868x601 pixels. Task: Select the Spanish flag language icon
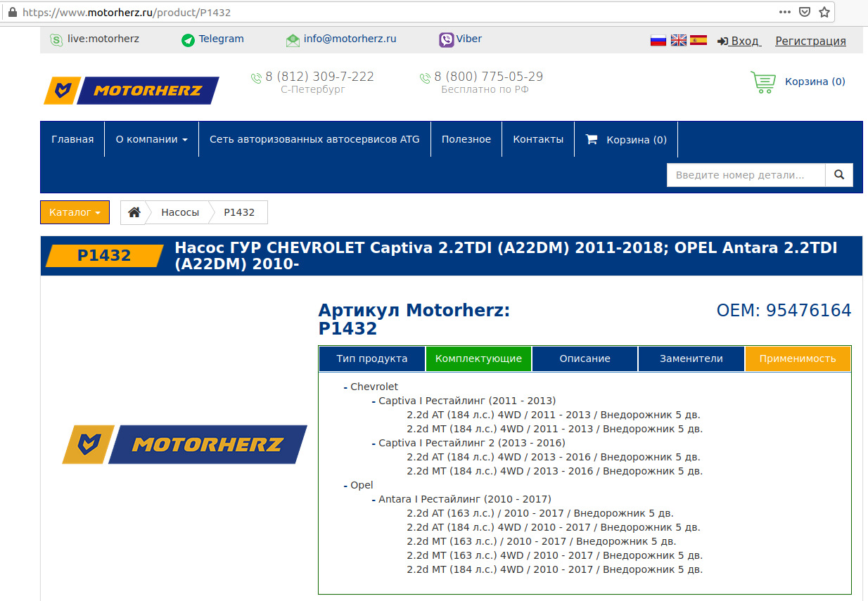pyautogui.click(x=698, y=40)
